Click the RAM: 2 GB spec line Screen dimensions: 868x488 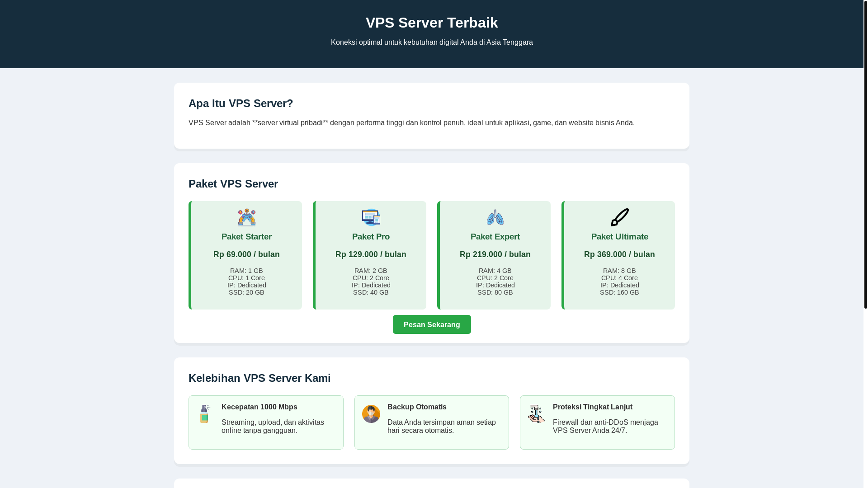371,271
